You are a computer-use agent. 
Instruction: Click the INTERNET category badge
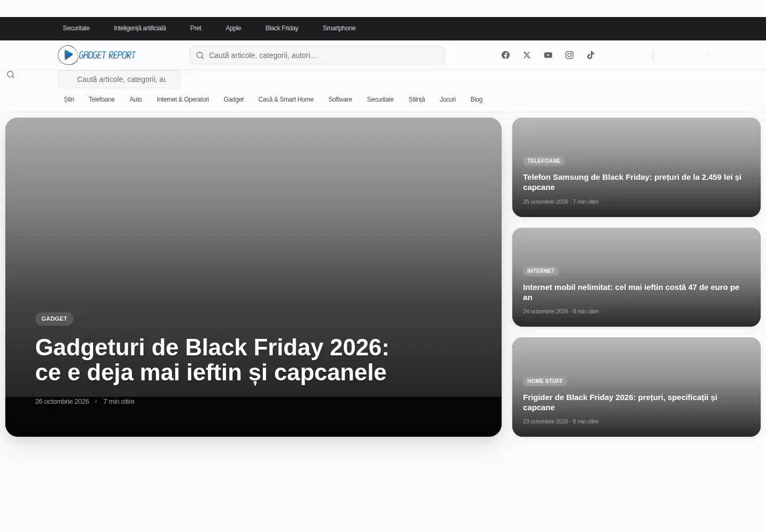click(x=540, y=271)
